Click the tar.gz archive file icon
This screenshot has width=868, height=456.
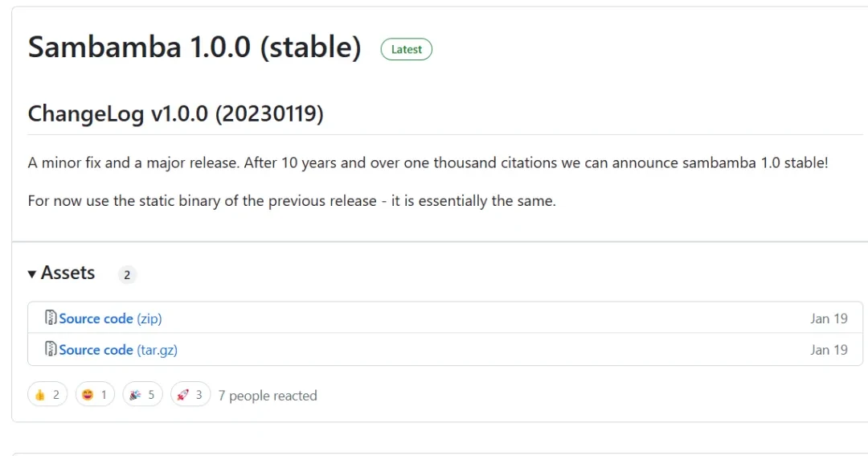51,349
